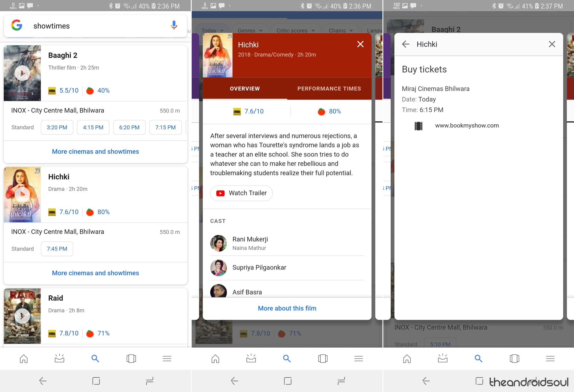Click the Watch Trailer button

(x=241, y=193)
